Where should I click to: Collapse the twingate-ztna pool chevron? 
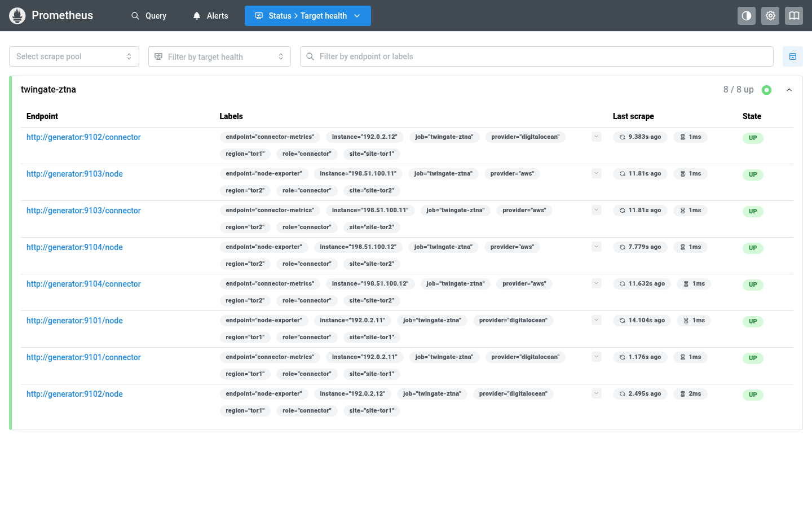(x=789, y=90)
